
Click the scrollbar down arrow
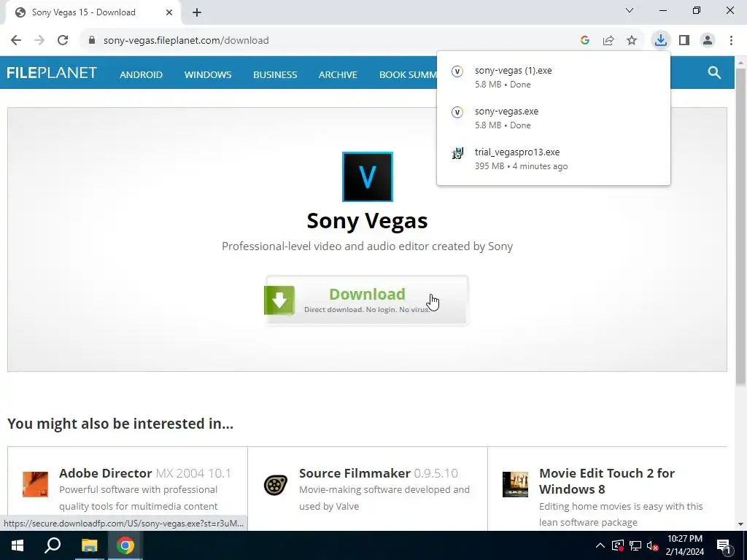pyautogui.click(x=740, y=524)
